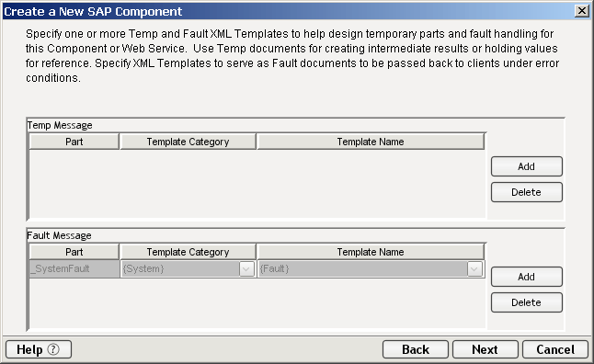Proceed with the Next button

click(485, 349)
